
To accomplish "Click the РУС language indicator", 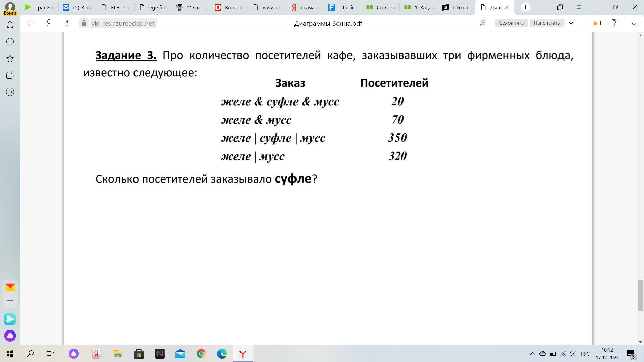I will 585,354.
